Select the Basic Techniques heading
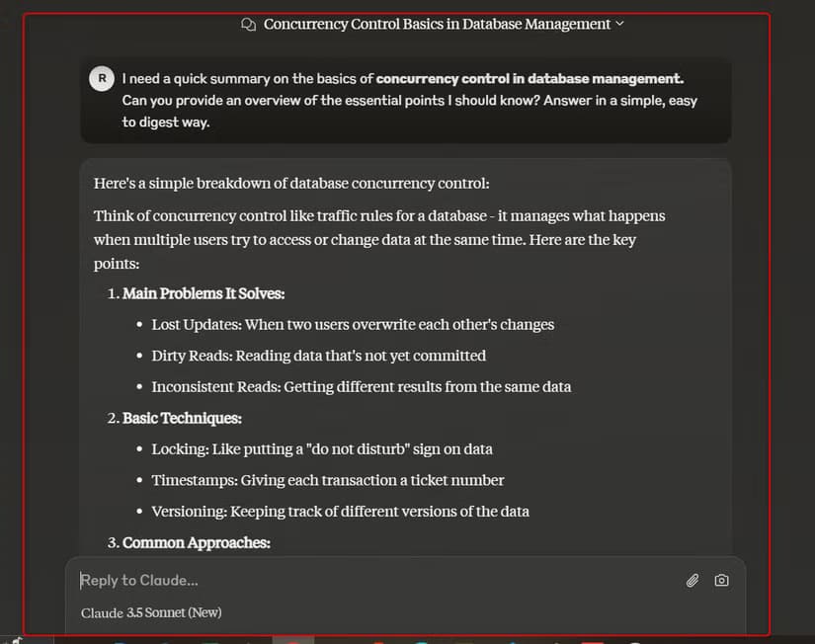This screenshot has height=644, width=815. click(x=182, y=419)
